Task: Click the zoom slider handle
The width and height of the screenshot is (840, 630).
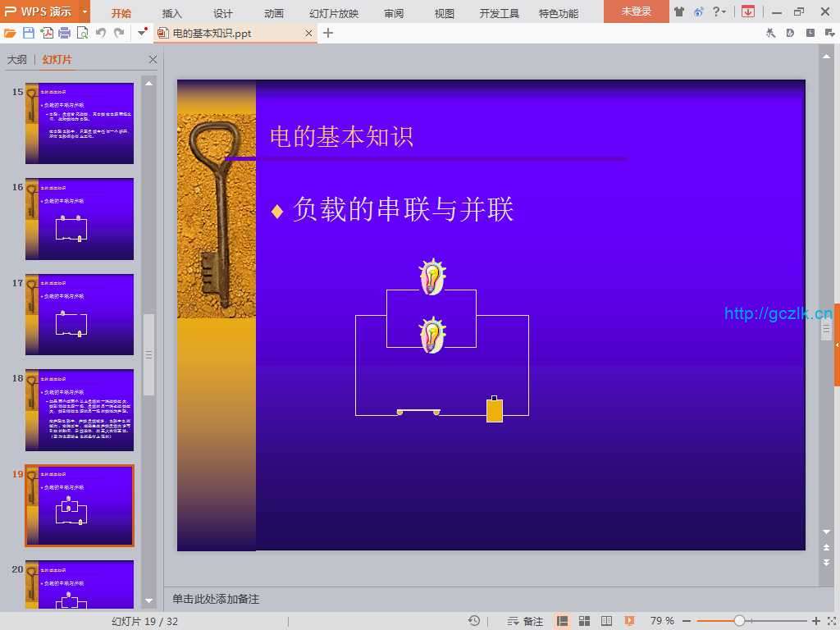Action: tap(739, 621)
